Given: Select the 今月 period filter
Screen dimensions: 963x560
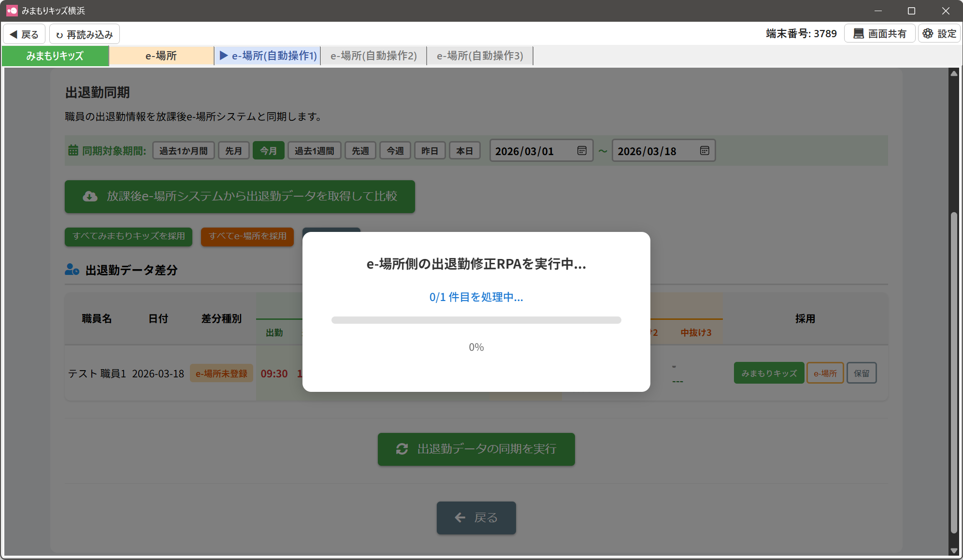Looking at the screenshot, I should (x=268, y=151).
